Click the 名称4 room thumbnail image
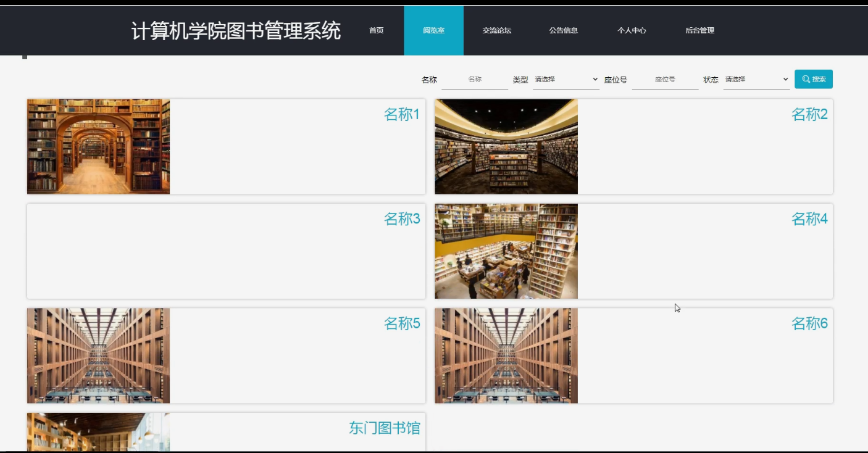This screenshot has height=453, width=868. coord(506,251)
